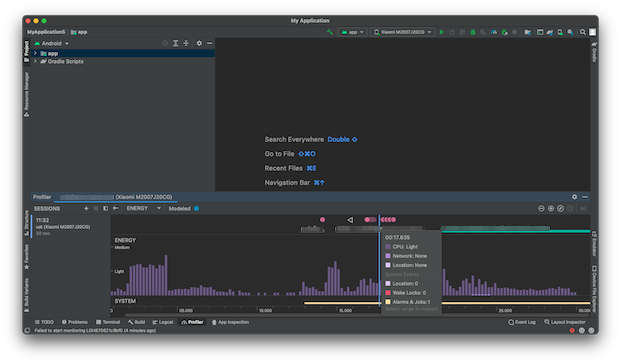Select the Xiaomi M2007J20CG profiler session tab

pyautogui.click(x=116, y=197)
